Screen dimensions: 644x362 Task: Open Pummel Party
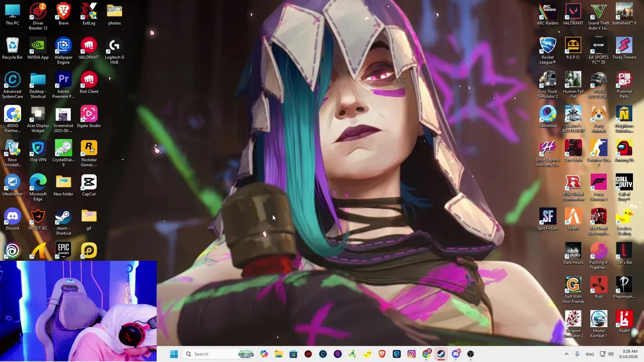(x=624, y=85)
